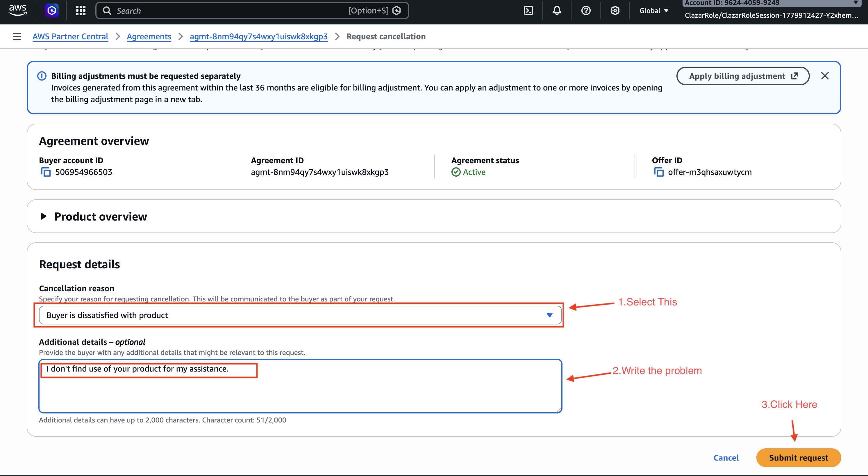The image size is (868, 476).
Task: Open the help question mark menu
Action: tap(586, 11)
